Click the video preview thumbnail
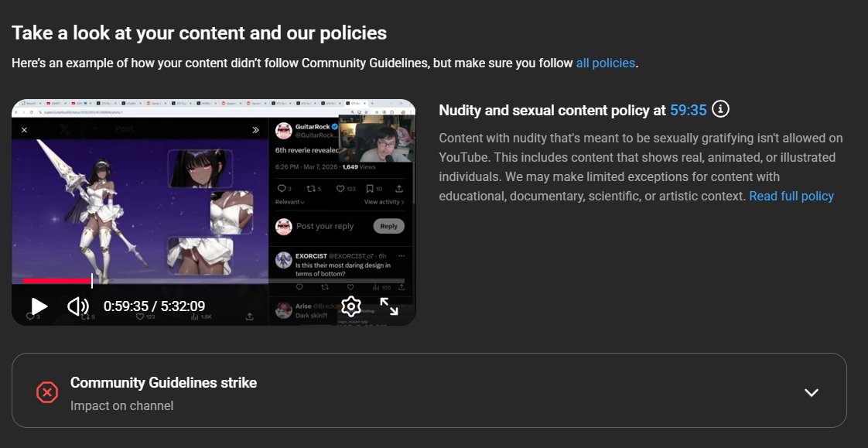This screenshot has width=868, height=448. pyautogui.click(x=213, y=213)
